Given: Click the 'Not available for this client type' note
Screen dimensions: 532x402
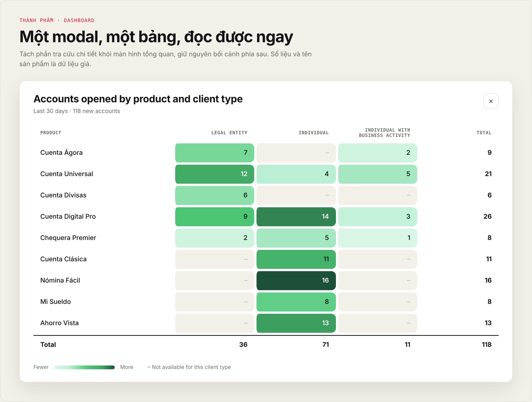Looking at the screenshot, I should click(x=189, y=367).
